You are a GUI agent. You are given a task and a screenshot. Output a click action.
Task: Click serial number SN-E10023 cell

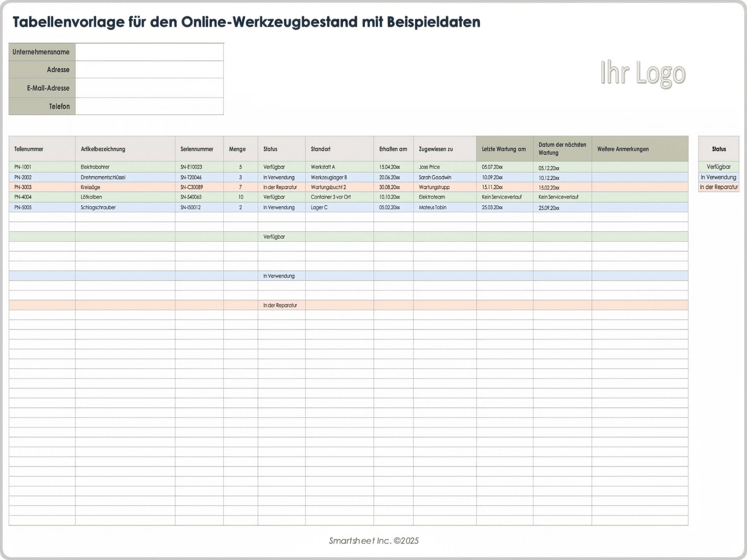pos(199,167)
